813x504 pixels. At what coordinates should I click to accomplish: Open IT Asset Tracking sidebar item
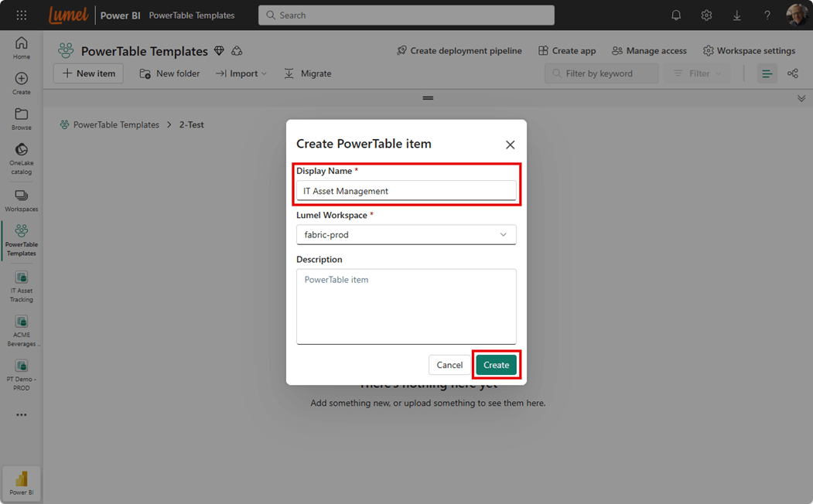(22, 286)
